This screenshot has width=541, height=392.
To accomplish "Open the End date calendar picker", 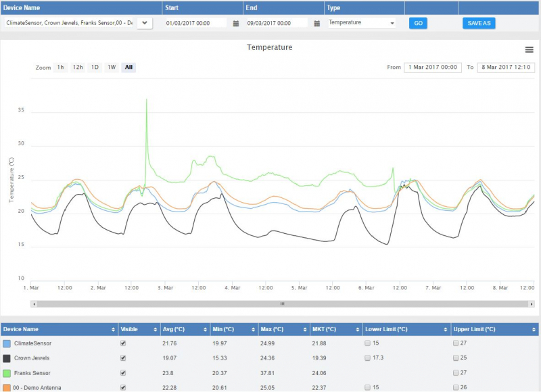I will tap(316, 24).
